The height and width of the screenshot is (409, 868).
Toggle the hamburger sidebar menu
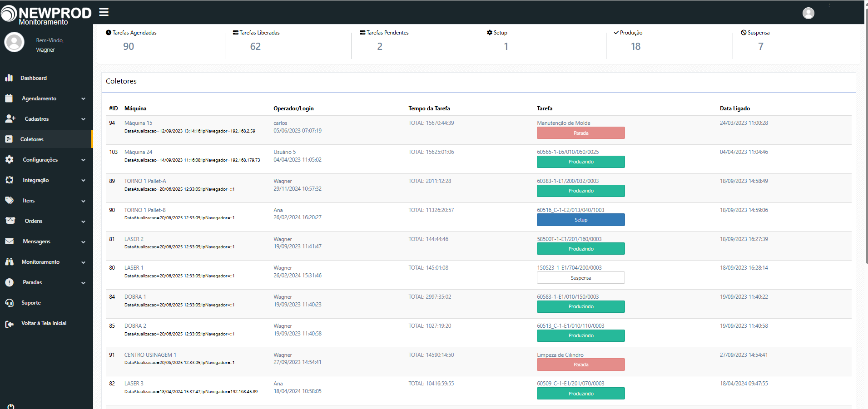(x=104, y=12)
